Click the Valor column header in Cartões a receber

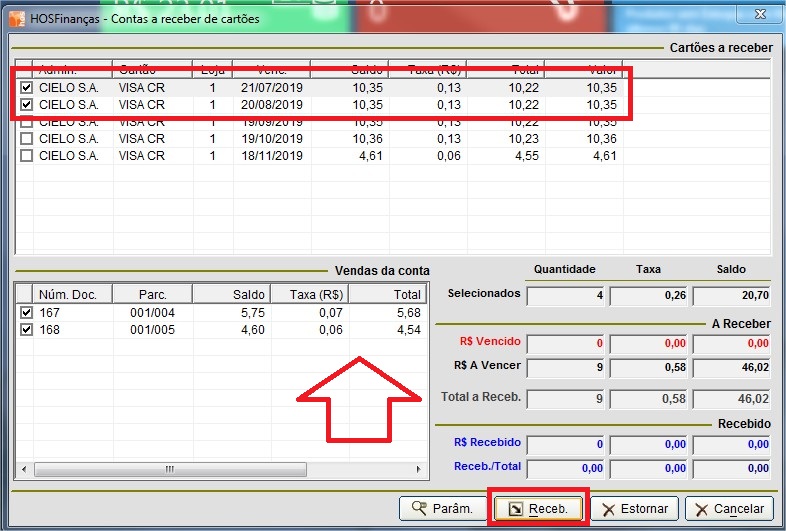point(601,70)
